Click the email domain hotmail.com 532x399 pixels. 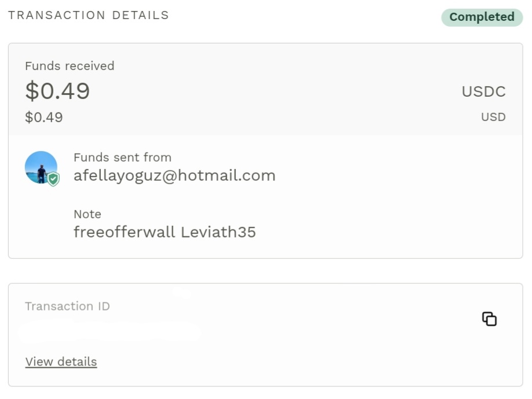[227, 175]
